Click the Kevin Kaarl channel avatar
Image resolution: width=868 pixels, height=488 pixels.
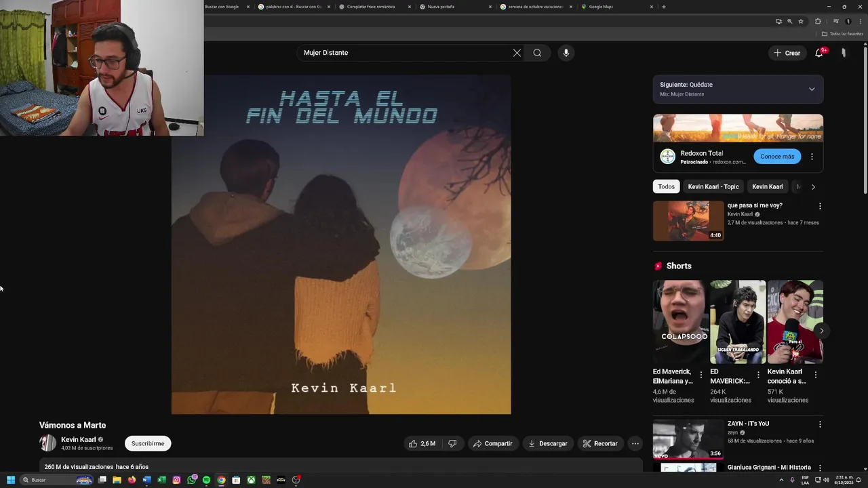[x=48, y=443]
